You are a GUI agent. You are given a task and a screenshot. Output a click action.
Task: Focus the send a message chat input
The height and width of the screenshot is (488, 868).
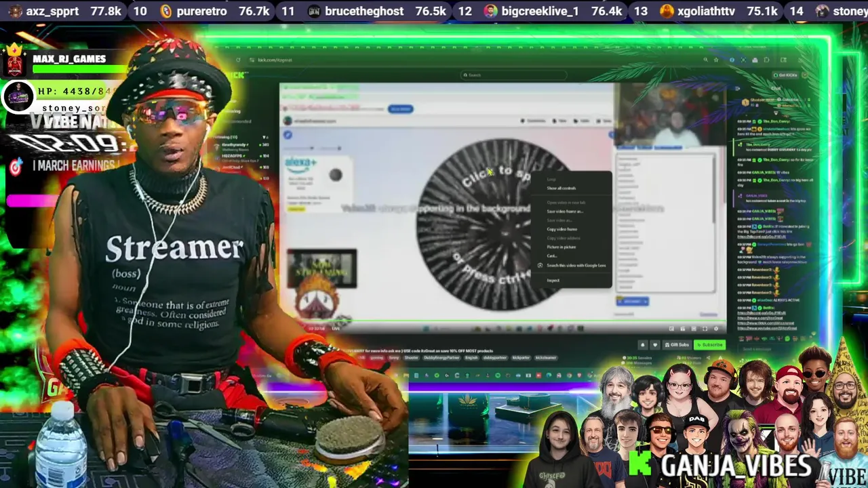coord(776,349)
